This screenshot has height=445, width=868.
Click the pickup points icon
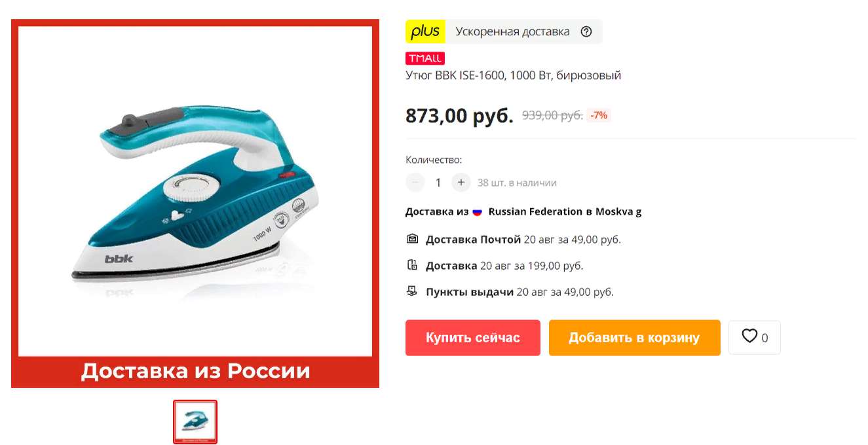point(412,291)
